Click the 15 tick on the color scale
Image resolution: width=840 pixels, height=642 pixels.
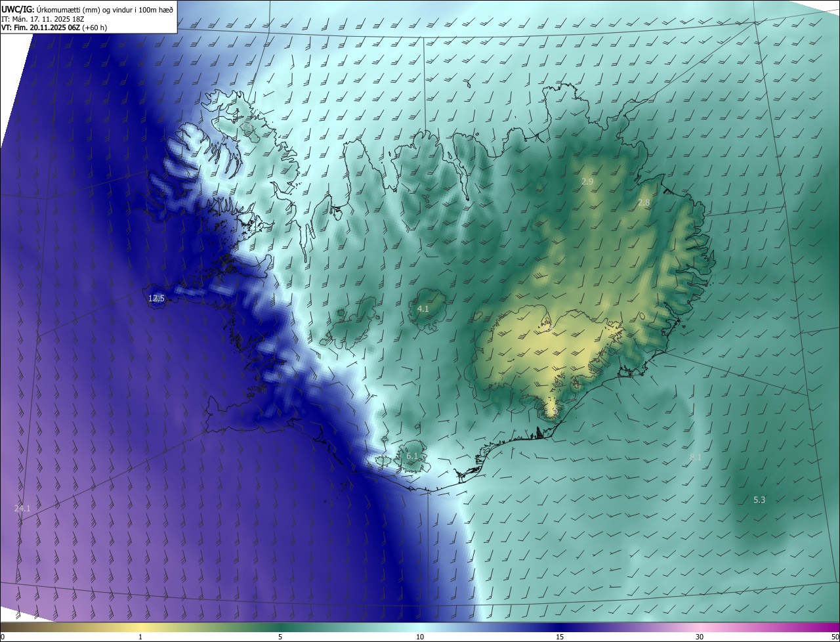560,637
